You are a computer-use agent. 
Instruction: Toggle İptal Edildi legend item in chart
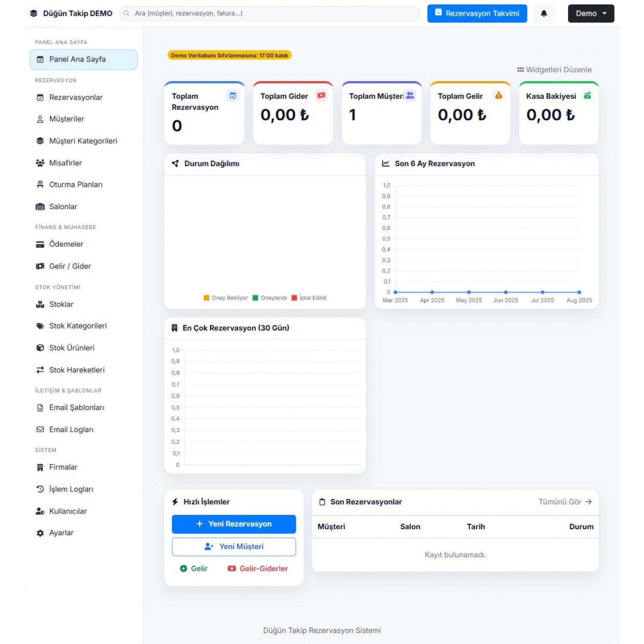coord(309,298)
